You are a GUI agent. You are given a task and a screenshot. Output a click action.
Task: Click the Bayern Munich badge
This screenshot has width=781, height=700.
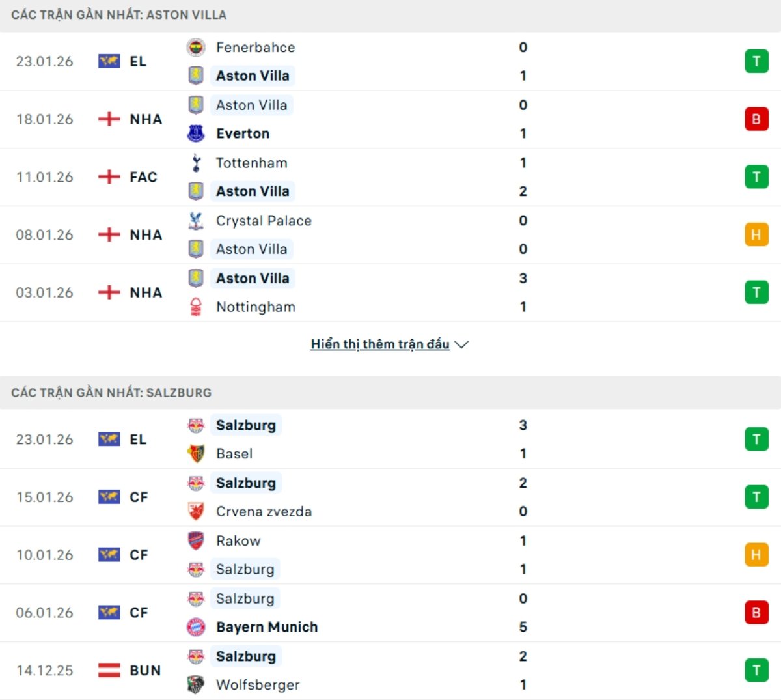196,626
